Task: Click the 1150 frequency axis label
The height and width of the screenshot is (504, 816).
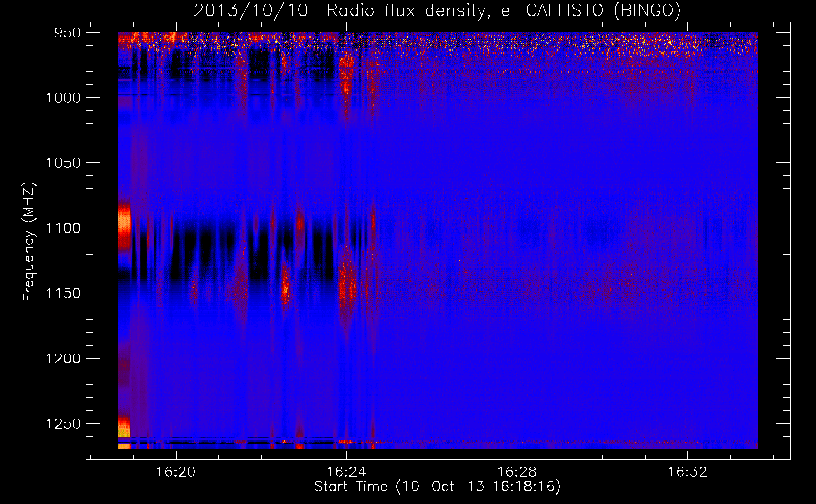Action: tap(63, 293)
